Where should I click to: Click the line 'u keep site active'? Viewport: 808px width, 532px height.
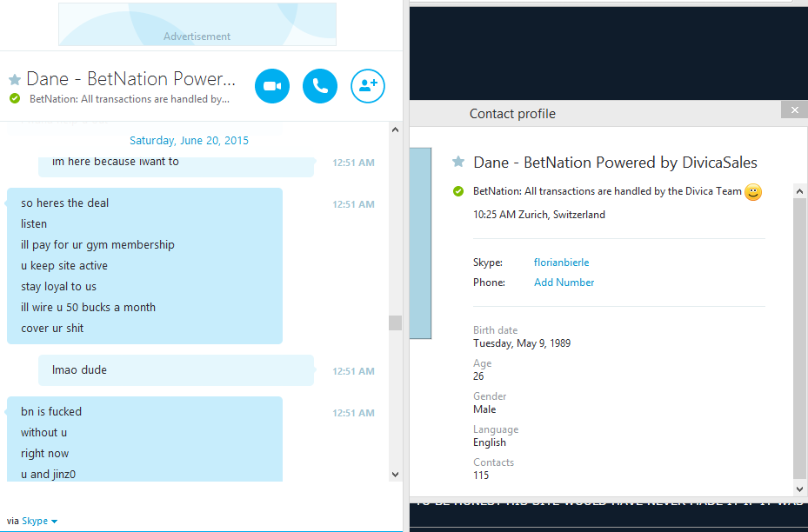[64, 266]
